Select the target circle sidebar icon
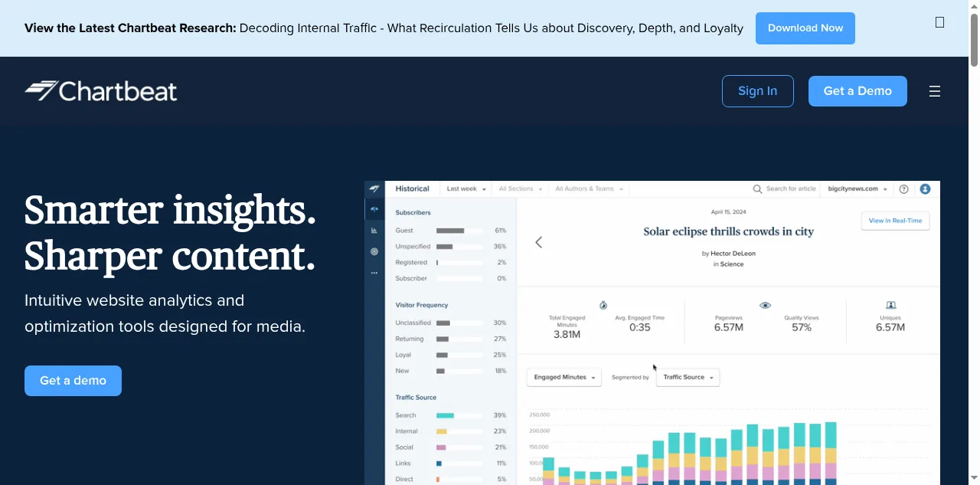 point(374,251)
